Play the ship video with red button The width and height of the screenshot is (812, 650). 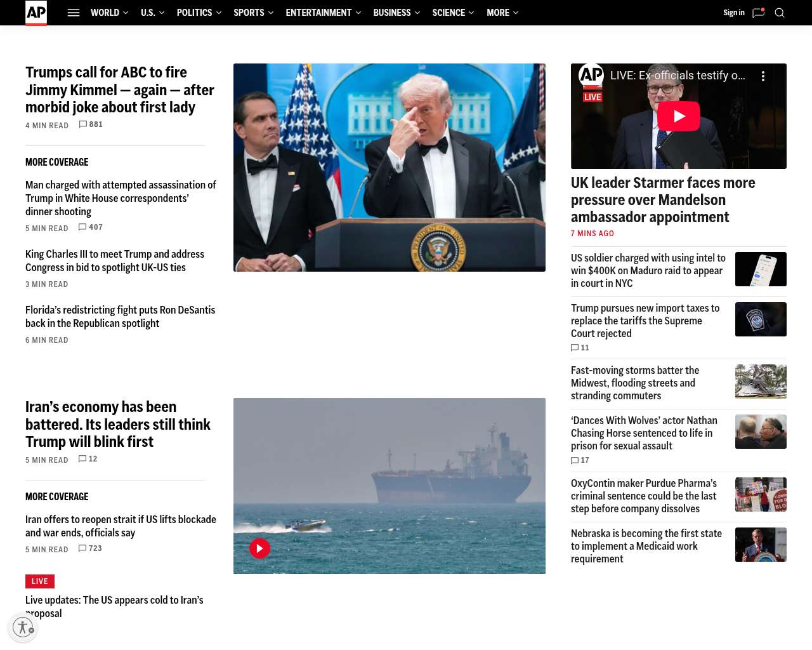click(x=259, y=548)
